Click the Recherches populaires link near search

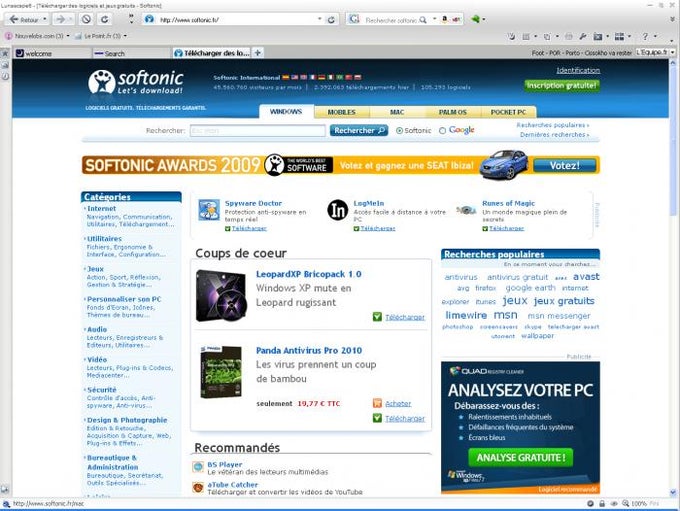point(552,125)
